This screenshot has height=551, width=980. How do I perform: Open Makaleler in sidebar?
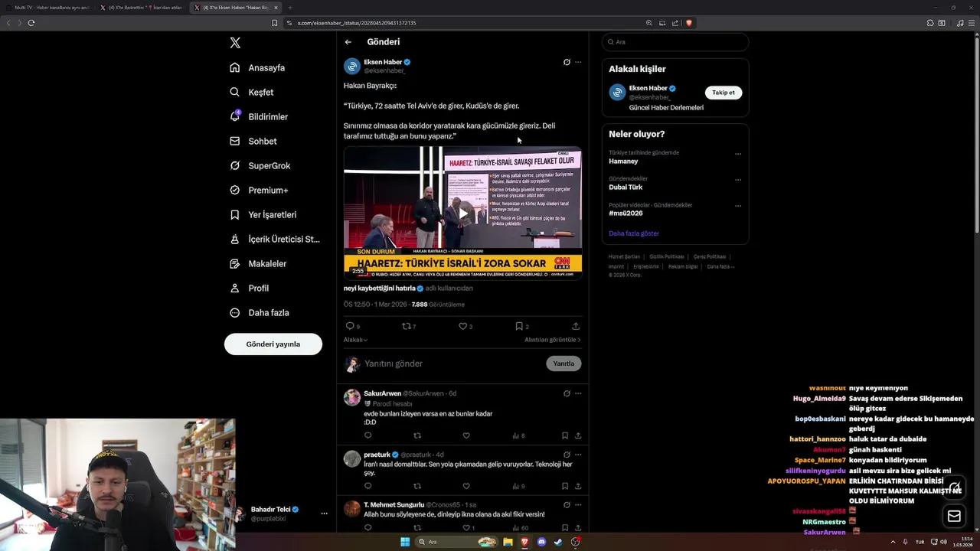(258, 263)
